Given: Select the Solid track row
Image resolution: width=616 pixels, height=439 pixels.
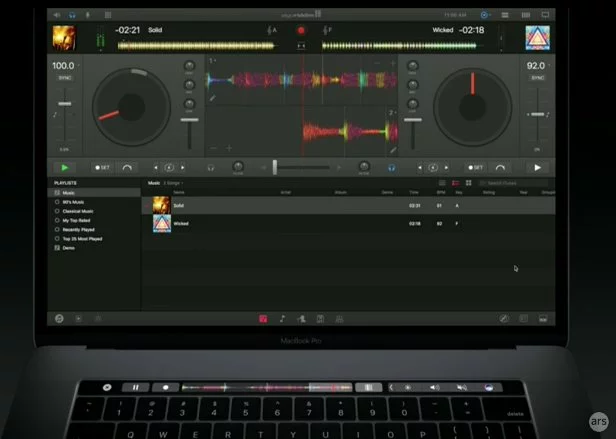Looking at the screenshot, I should pos(348,206).
